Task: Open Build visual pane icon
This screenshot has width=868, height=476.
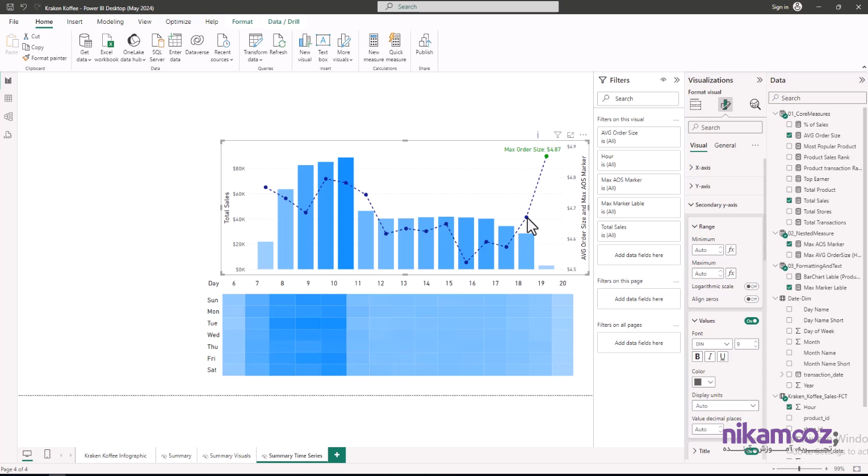Action: tap(695, 104)
